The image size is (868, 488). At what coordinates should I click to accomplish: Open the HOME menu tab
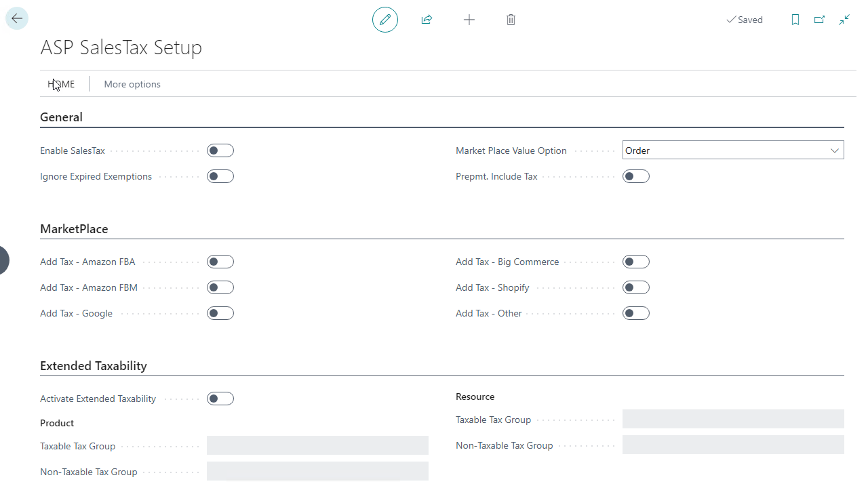[61, 84]
